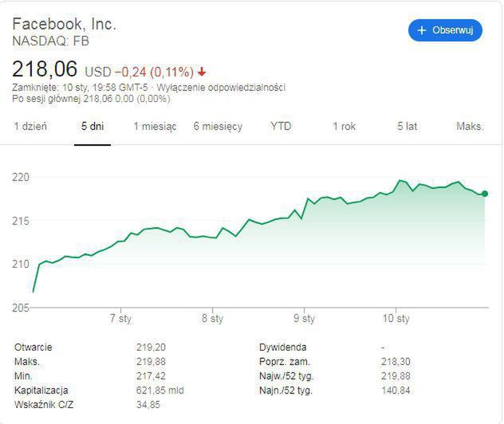Click the Wskaźnik C/Z label
The height and width of the screenshot is (424, 504).
(41, 405)
